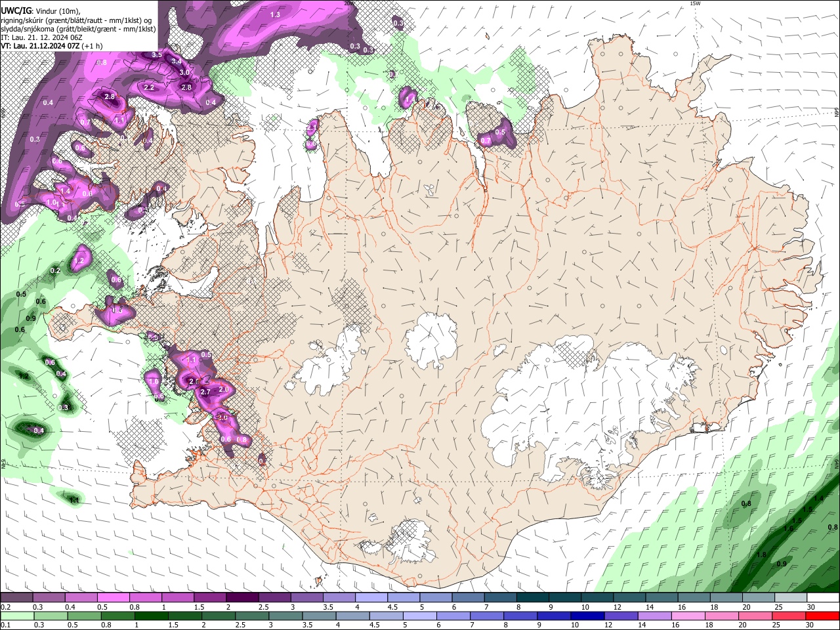
Task: Click the 1.8 rain value off the southeast coast
Action: tap(761, 555)
